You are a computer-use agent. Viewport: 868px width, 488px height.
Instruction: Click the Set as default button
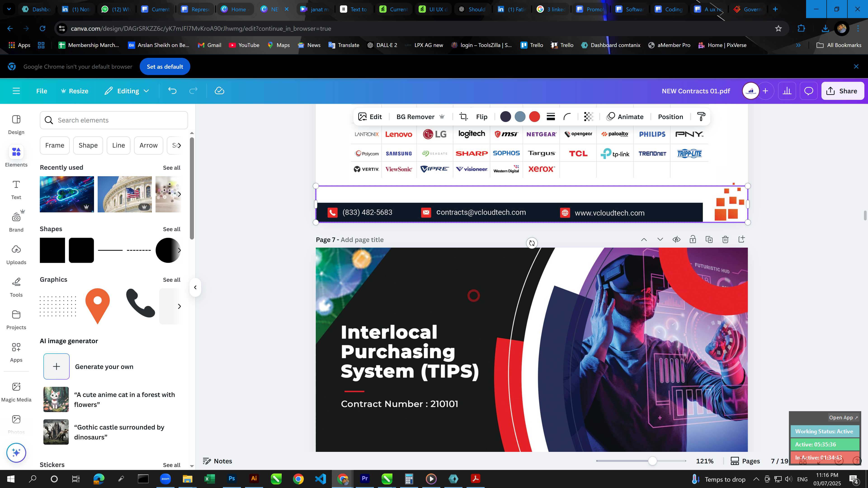pos(165,67)
